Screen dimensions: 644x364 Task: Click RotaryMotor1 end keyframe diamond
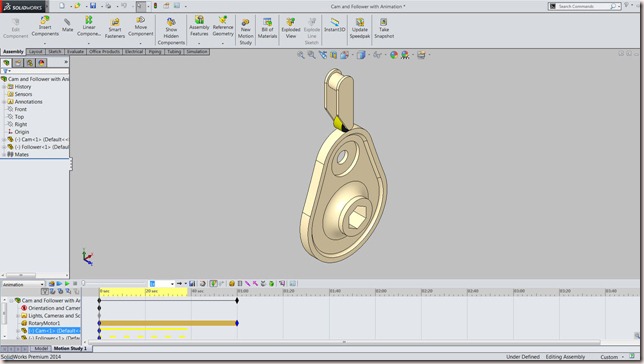(237, 323)
